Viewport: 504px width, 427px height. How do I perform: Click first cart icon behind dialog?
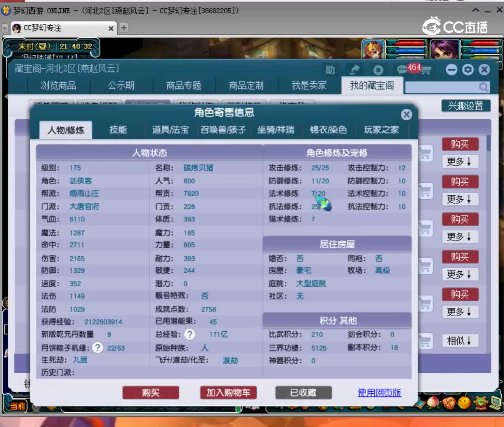point(425,154)
